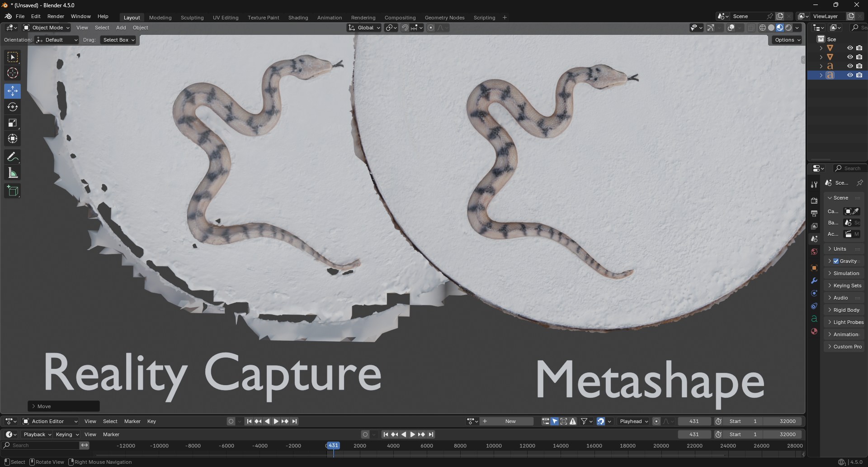Open the Select Box drag dropdown

pos(118,40)
